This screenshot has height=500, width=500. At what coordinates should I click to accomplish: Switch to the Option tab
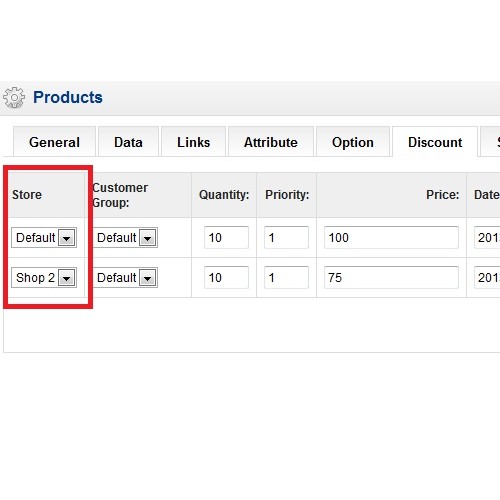pyautogui.click(x=353, y=142)
